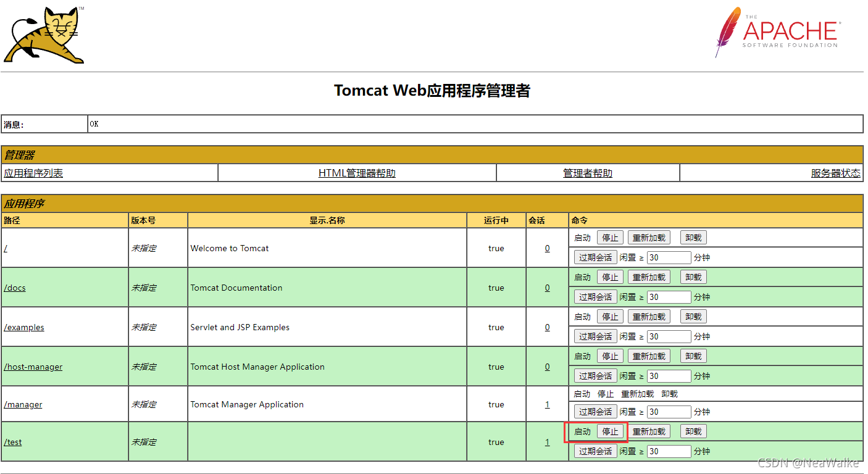
Task: Open 管理者帮助 link
Action: (588, 173)
